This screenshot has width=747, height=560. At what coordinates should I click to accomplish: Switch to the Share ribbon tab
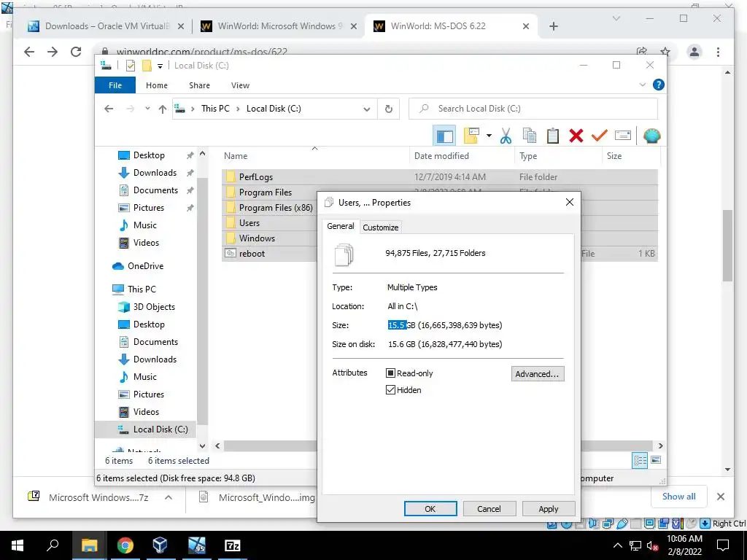tap(199, 85)
